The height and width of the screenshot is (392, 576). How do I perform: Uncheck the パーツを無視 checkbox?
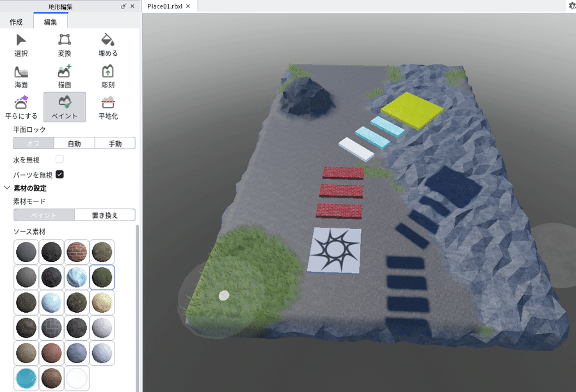click(x=60, y=175)
